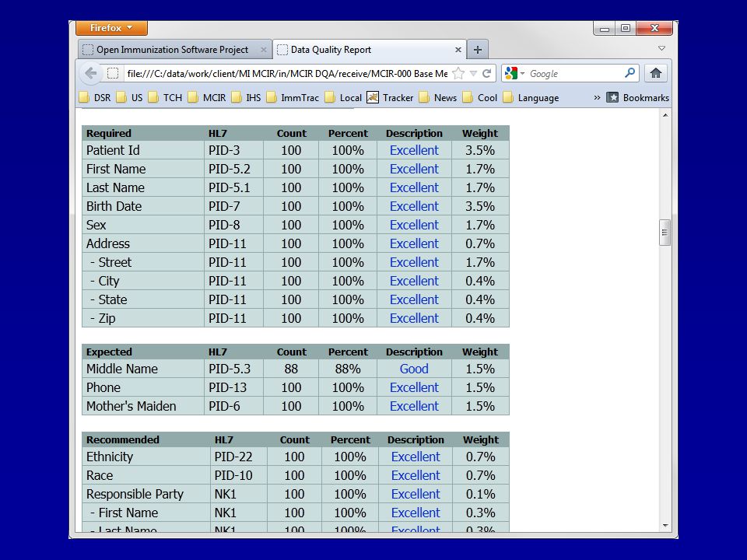The width and height of the screenshot is (747, 560).
Task: Select the '- City' address cell
Action: [143, 281]
